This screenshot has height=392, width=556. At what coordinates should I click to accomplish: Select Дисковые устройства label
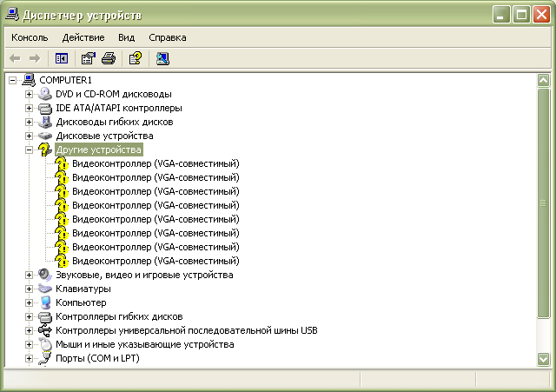(104, 136)
